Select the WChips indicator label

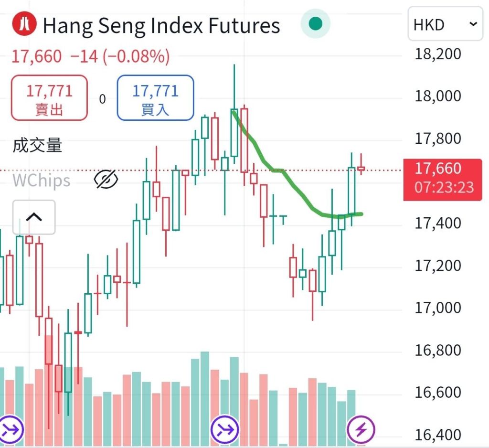pyautogui.click(x=41, y=180)
